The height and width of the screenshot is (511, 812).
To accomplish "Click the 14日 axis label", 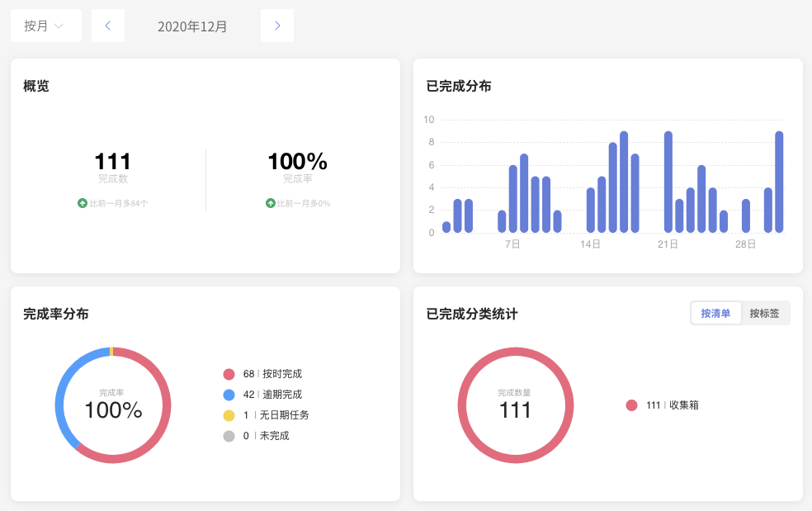I will coord(590,244).
